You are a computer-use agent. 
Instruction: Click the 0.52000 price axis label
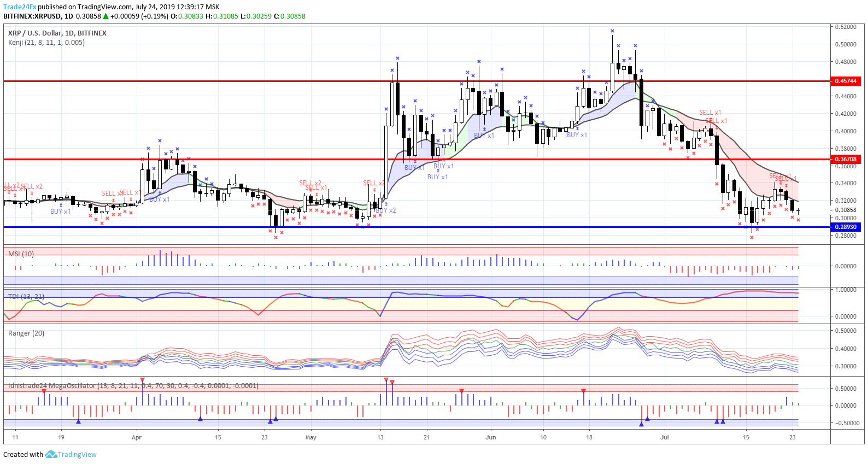coord(846,27)
